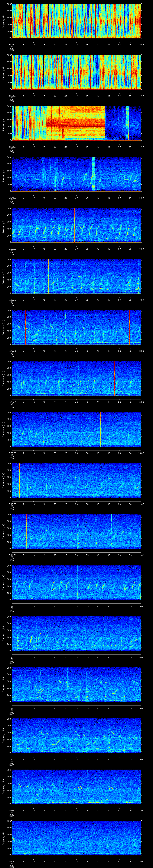
Task: Click the 16:05:00 start time label
Action: point(12,249)
